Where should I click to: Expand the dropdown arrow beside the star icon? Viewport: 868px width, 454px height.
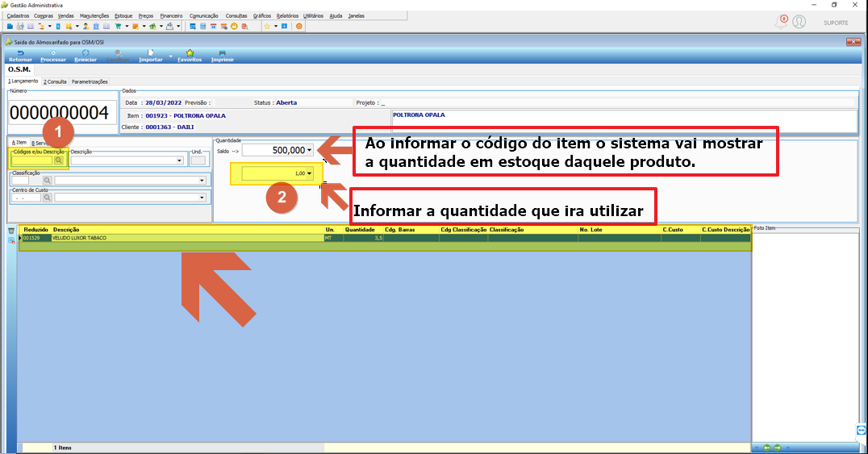click(276, 26)
